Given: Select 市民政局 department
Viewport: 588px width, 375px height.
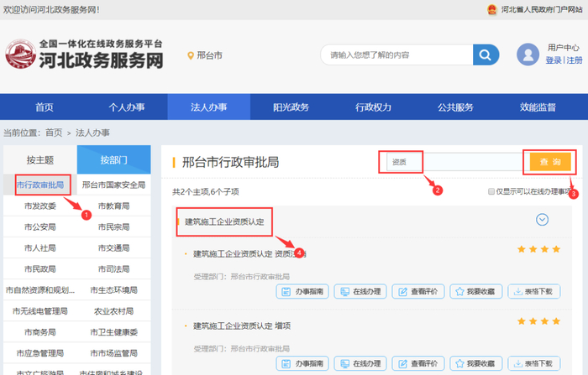Looking at the screenshot, I should point(40,268).
